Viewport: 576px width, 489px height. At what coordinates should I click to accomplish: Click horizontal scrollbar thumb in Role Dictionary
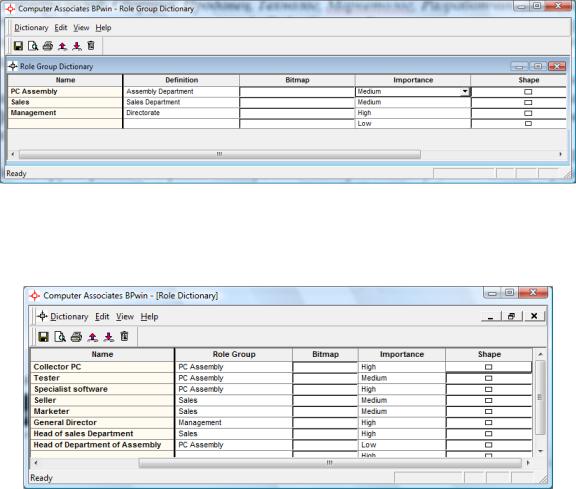(330, 463)
